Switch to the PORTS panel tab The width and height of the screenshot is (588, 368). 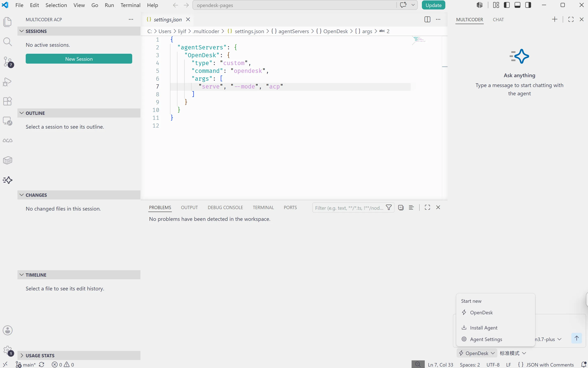pos(290,208)
